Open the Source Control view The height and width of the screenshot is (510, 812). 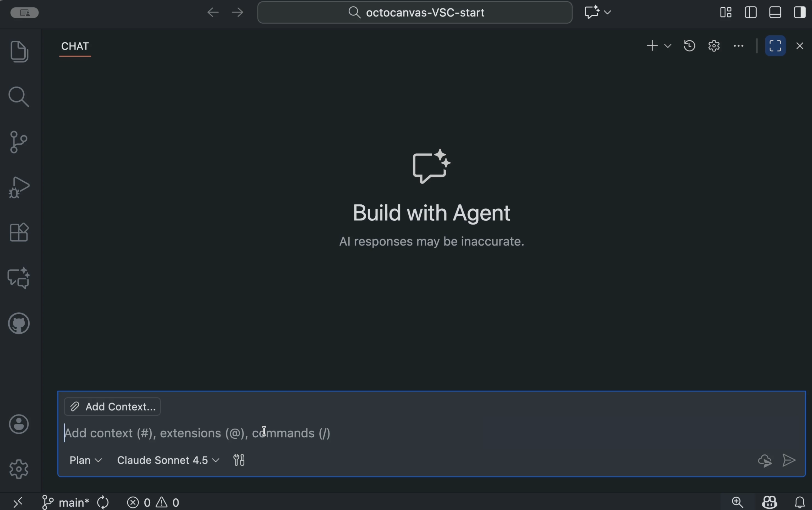pos(19,142)
